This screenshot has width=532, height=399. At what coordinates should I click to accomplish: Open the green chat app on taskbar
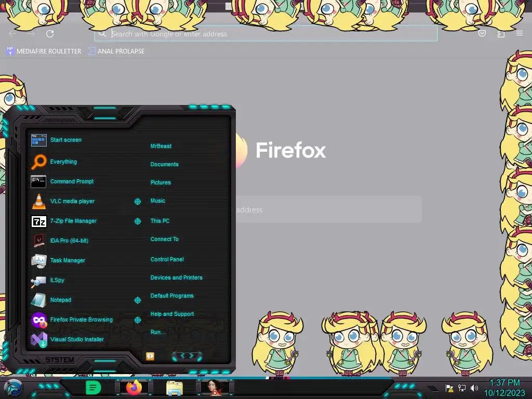pyautogui.click(x=93, y=388)
